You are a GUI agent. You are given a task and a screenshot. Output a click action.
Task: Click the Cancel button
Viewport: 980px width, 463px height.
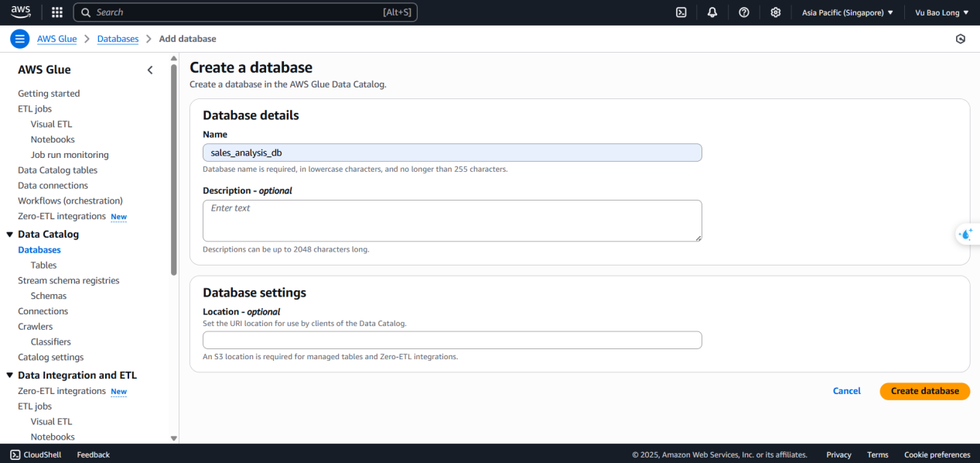(846, 391)
